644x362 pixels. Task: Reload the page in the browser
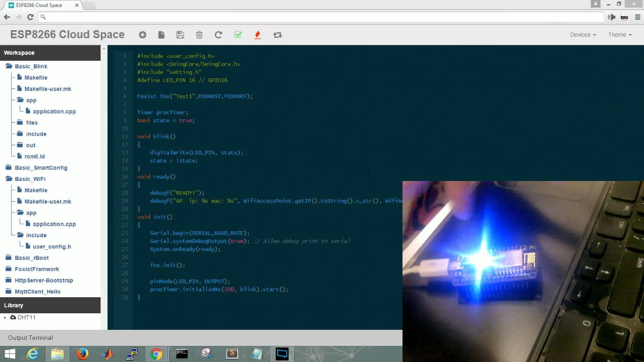(30, 17)
